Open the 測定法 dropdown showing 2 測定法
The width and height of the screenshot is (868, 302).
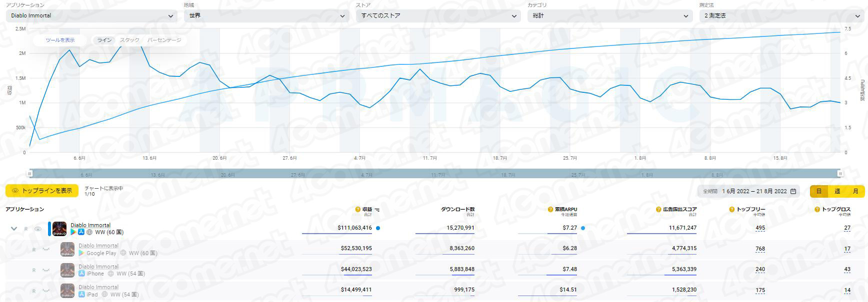(x=781, y=15)
